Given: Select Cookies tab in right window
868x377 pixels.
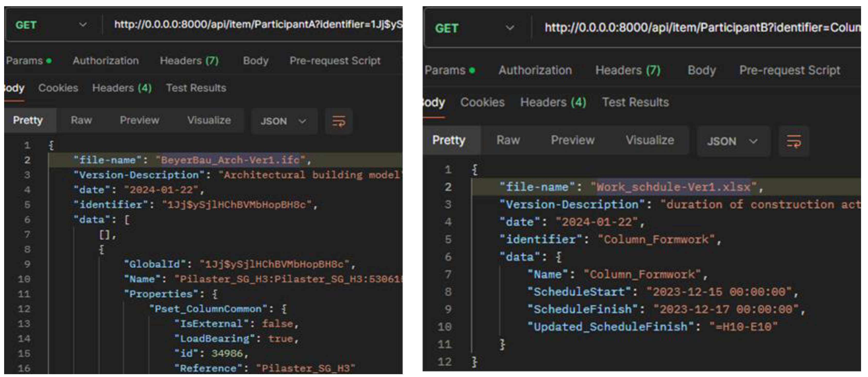Looking at the screenshot, I should [x=483, y=102].
